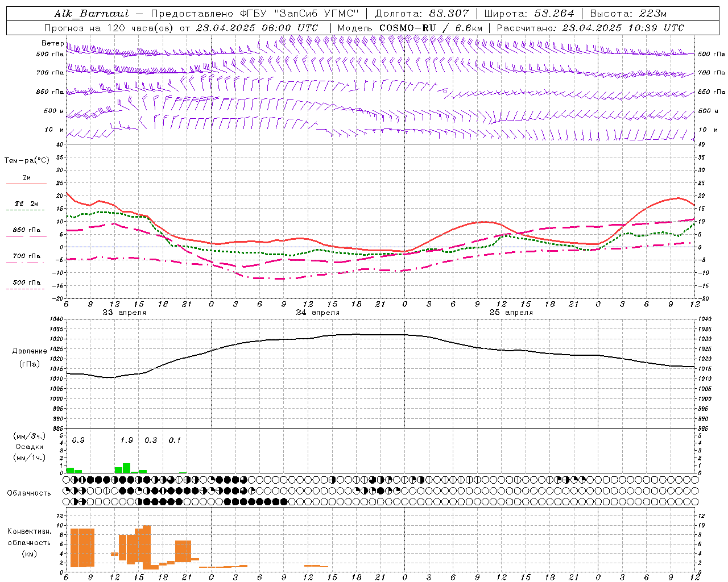Screen dimensions: 728x582
Task: Click the "Конвективн." convective cloud label
Action: [30, 531]
